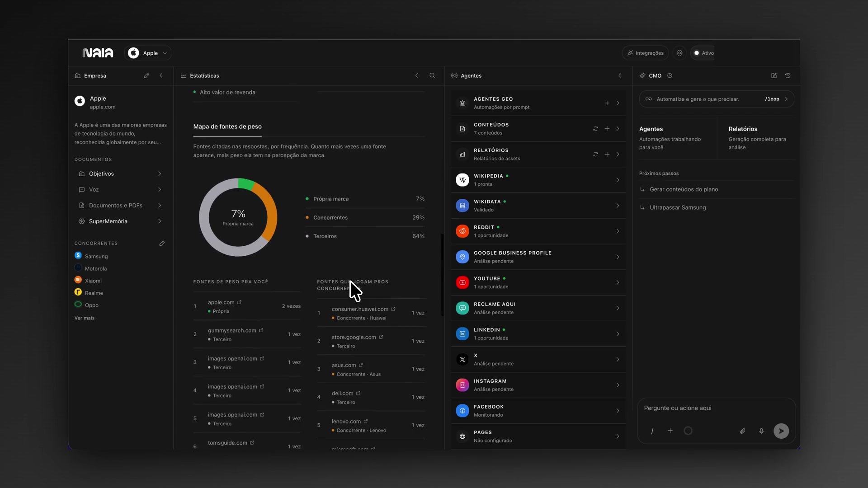Attach a file with paperclip icon
868x488 pixels.
click(x=742, y=431)
